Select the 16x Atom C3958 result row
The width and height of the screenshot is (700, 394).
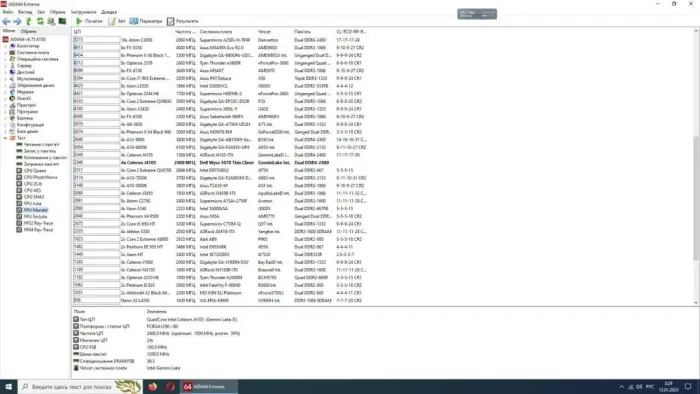point(220,40)
